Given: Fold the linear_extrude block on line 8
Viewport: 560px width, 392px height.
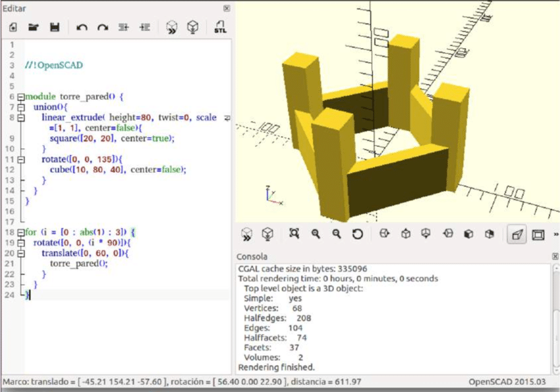Looking at the screenshot, I should point(21,117).
